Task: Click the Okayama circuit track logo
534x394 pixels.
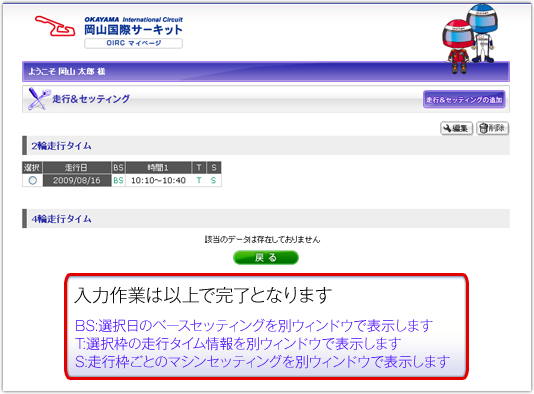Action: pyautogui.click(x=55, y=26)
